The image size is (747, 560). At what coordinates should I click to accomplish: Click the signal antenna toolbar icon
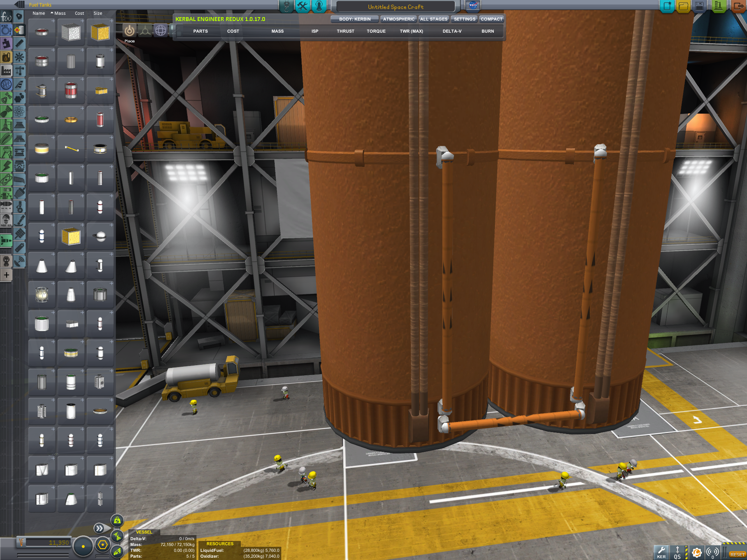pos(713,553)
